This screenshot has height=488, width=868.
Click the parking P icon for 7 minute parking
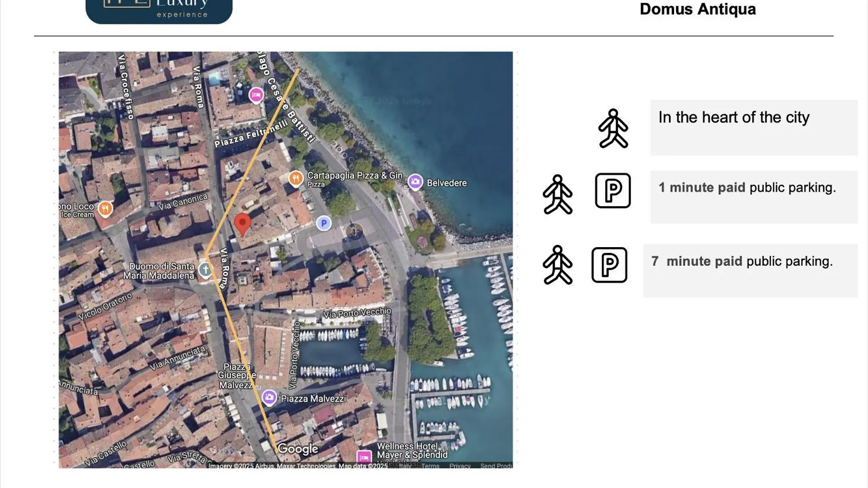[609, 265]
